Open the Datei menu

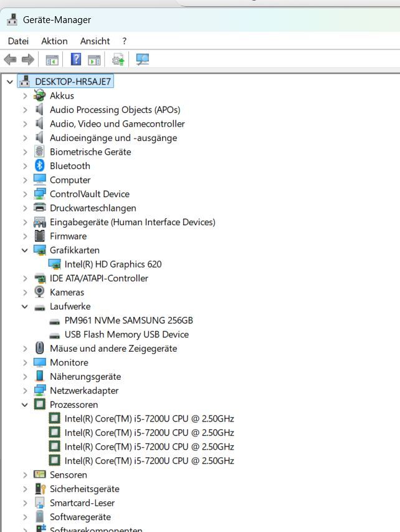tap(18, 41)
